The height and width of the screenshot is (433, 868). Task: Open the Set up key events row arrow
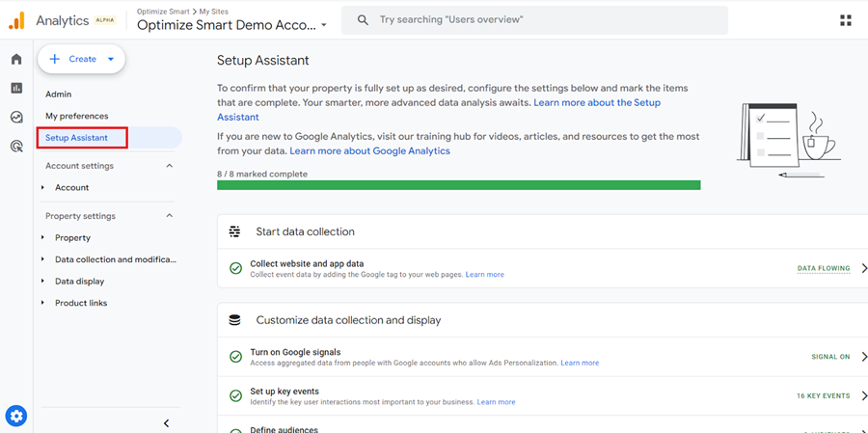tap(864, 396)
